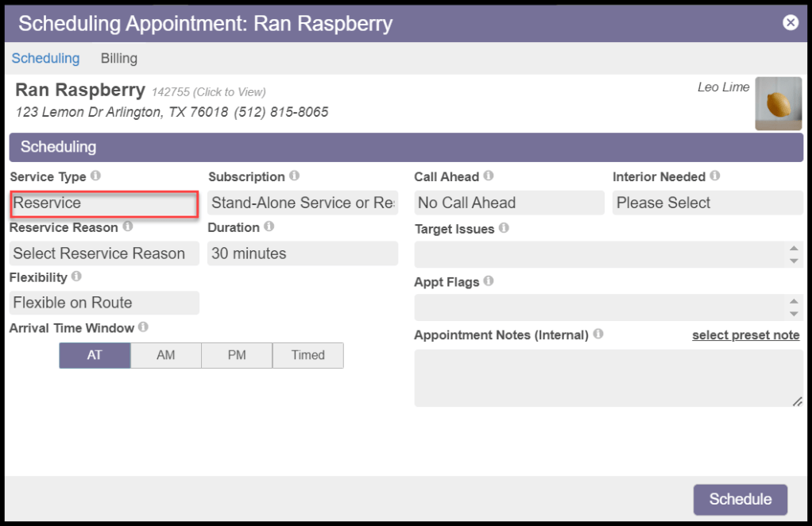This screenshot has height=526, width=812.
Task: Click the select preset note link
Action: click(x=745, y=335)
